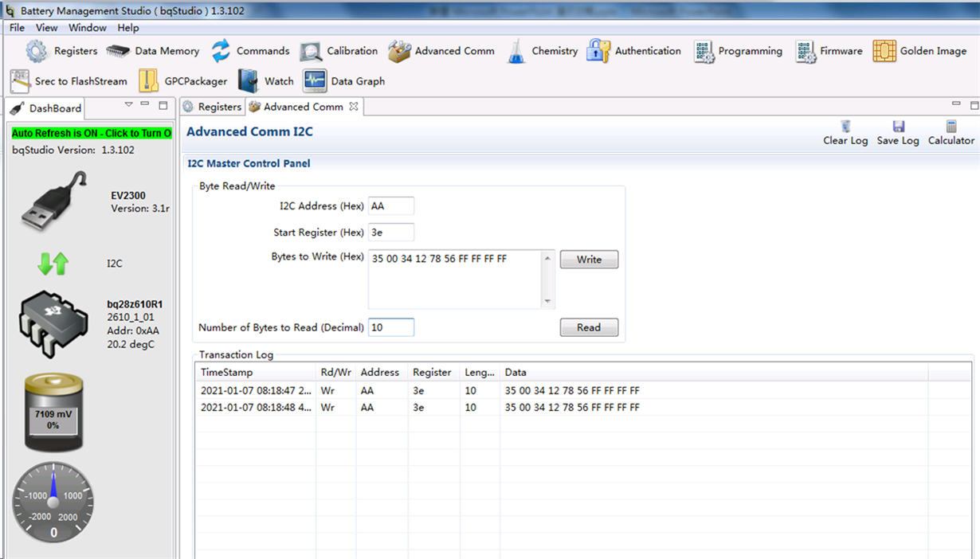Open the Calibration tool

339,51
